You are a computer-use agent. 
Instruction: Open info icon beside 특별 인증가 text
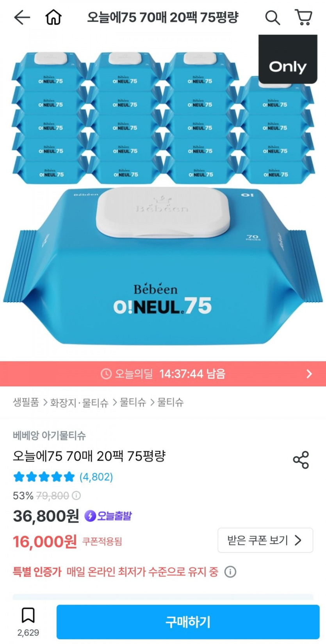(230, 572)
